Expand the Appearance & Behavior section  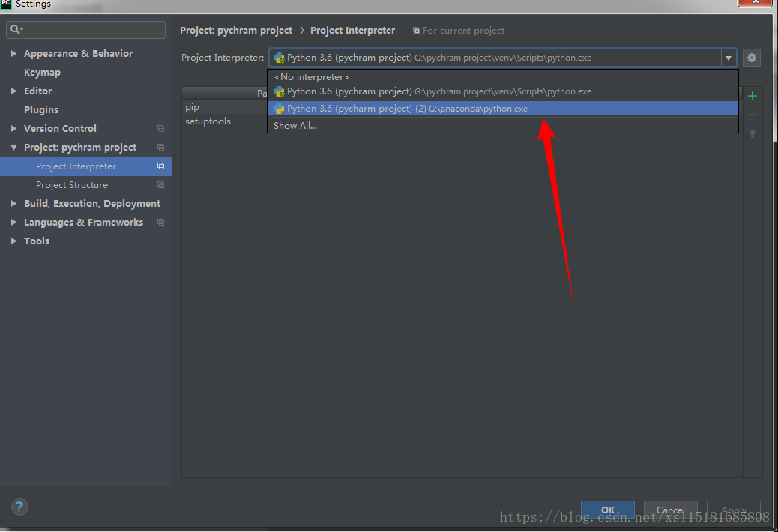14,54
